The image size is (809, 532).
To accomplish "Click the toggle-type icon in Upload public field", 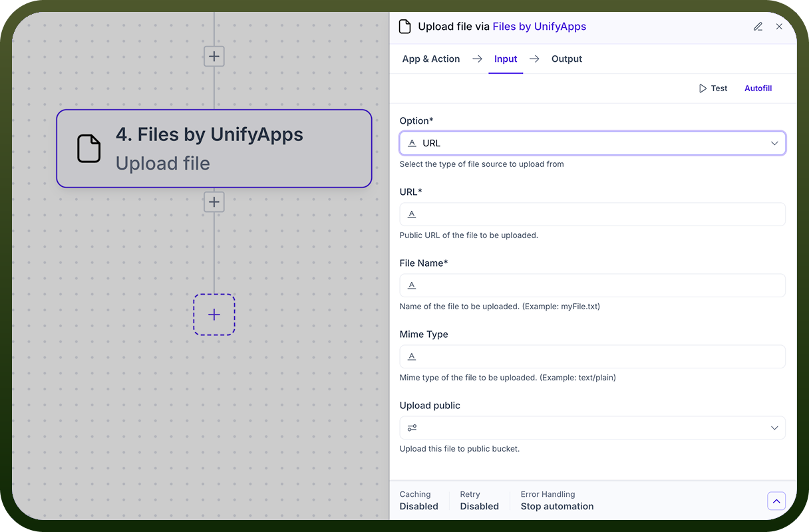I will click(x=412, y=428).
